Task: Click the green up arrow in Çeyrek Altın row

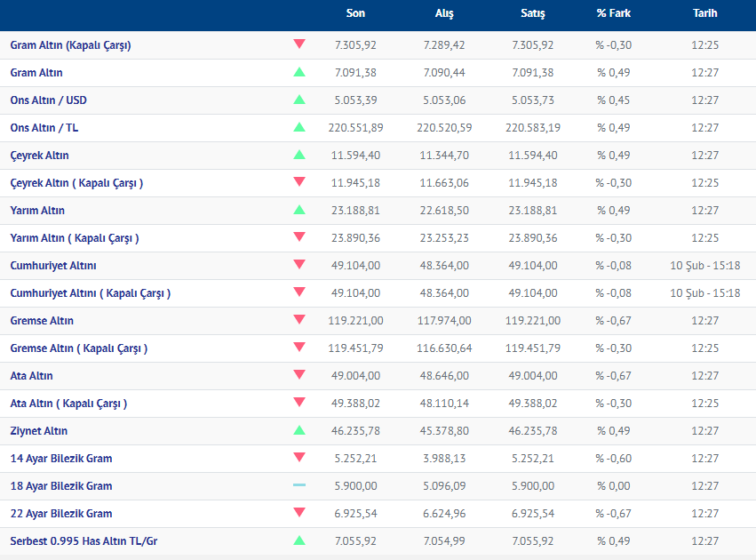Action: (x=298, y=155)
